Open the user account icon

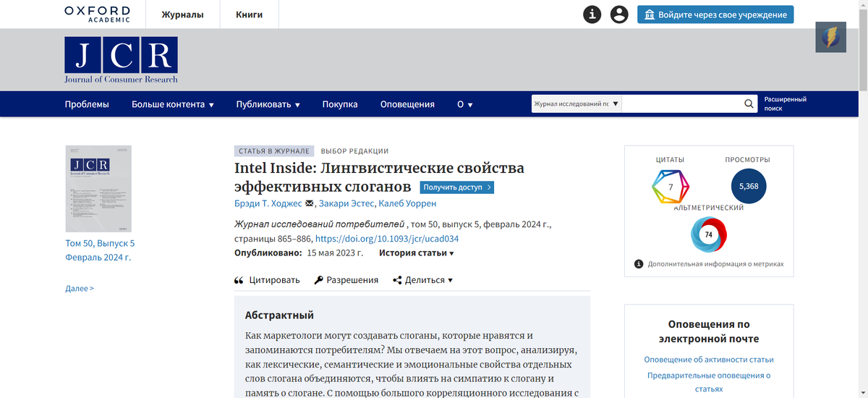[619, 14]
